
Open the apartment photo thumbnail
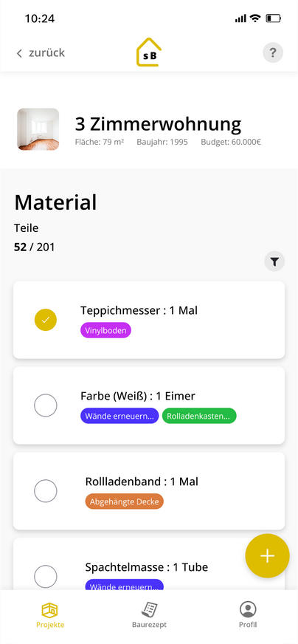38,129
